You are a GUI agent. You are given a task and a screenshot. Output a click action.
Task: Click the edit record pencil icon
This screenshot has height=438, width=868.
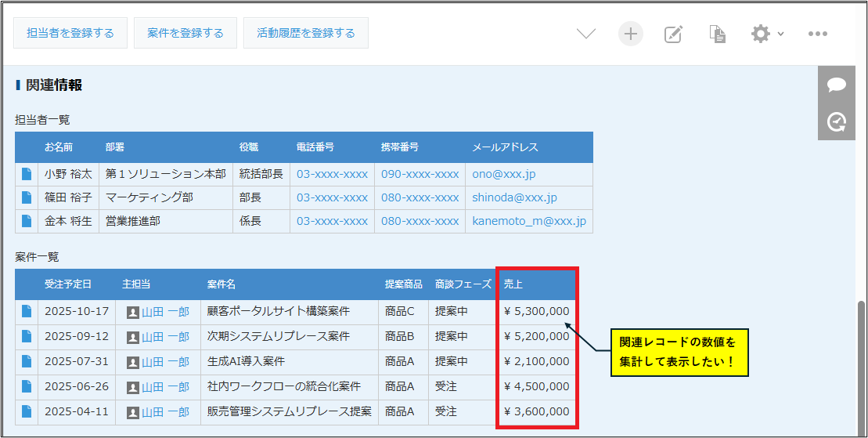(673, 34)
